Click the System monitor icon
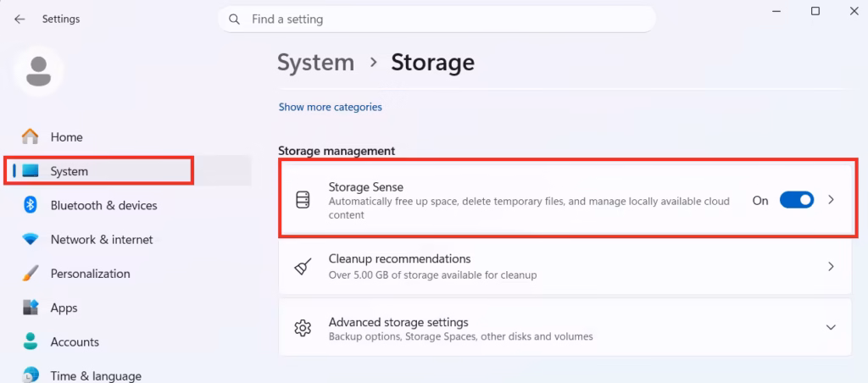The width and height of the screenshot is (868, 383). pos(30,171)
